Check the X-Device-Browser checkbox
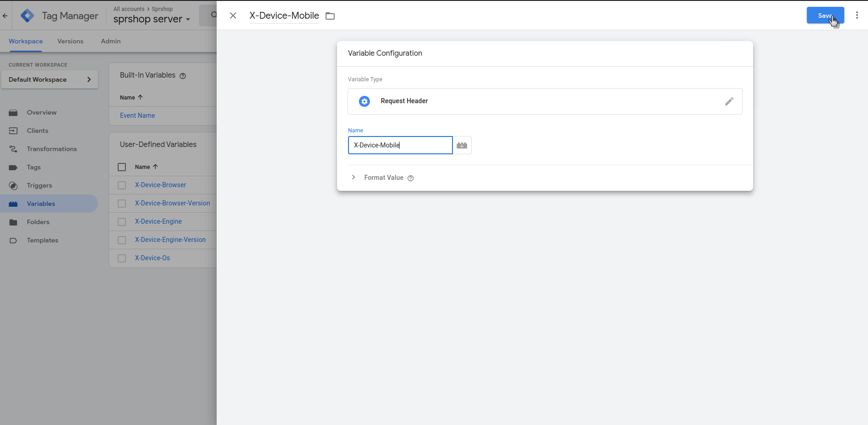868x425 pixels. click(x=122, y=185)
